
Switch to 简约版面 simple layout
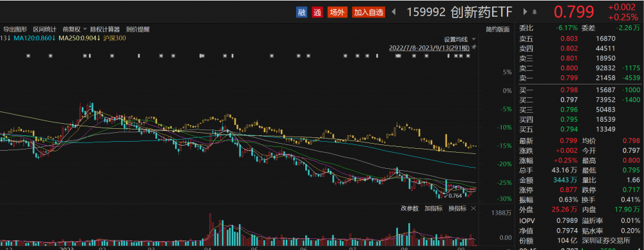497,29
